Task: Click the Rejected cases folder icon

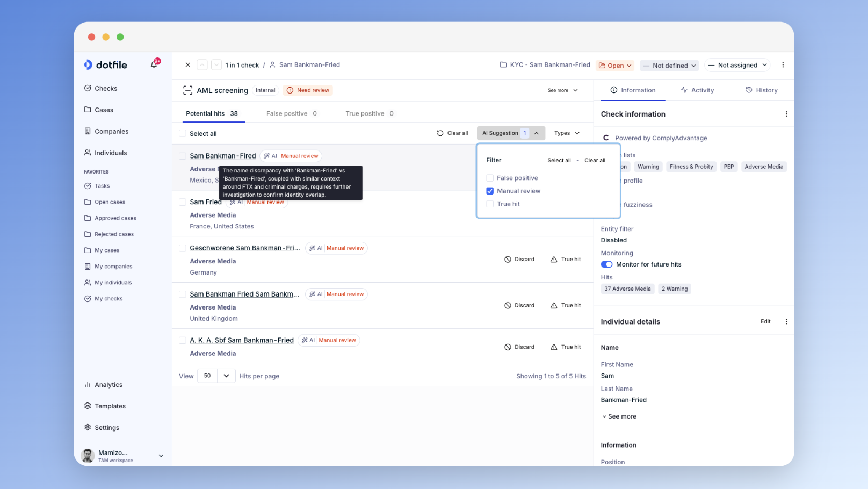Action: (x=88, y=234)
